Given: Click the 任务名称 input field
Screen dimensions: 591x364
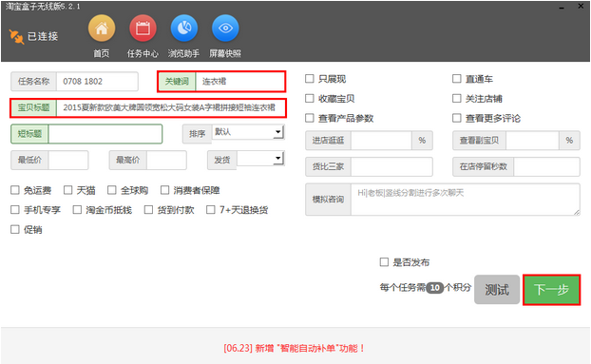Looking at the screenshot, I should click(x=97, y=82).
